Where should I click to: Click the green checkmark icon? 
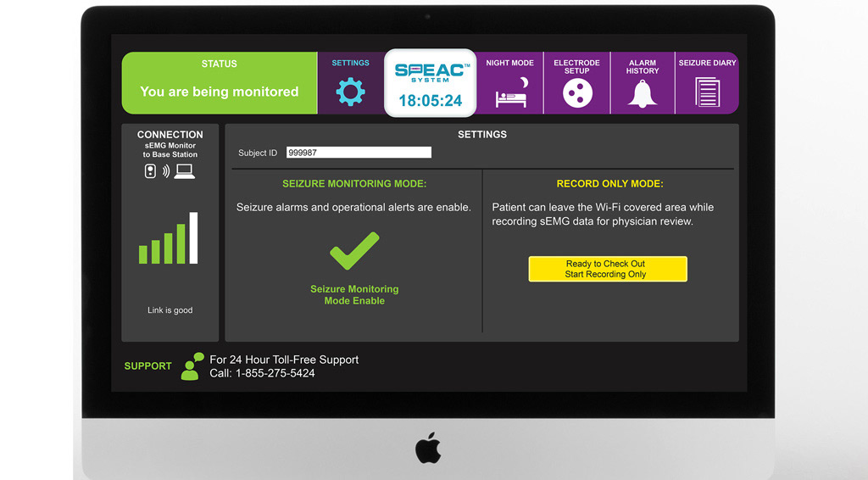[354, 251]
